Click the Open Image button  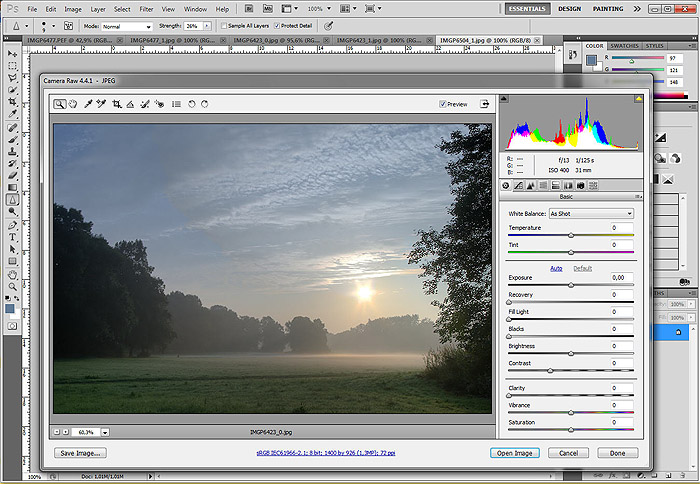pyautogui.click(x=516, y=453)
